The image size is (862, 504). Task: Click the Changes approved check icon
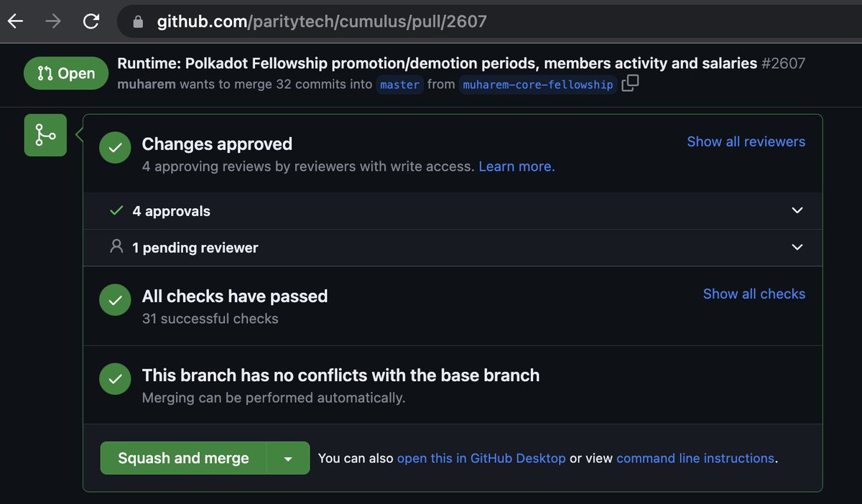(x=115, y=148)
